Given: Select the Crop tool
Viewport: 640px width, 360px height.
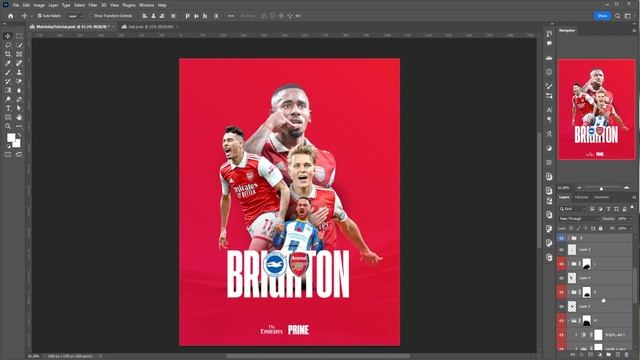Looking at the screenshot, I should coord(8,54).
